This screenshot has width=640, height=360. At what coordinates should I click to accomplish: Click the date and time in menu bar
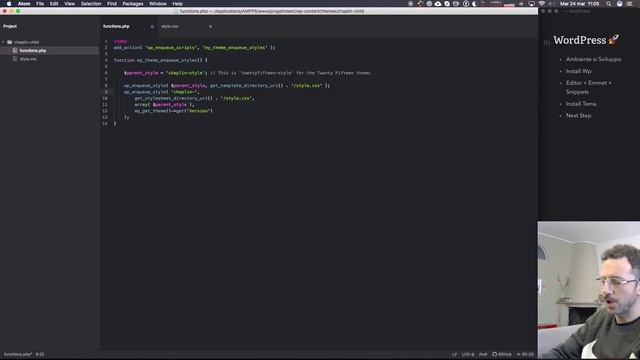pos(580,4)
